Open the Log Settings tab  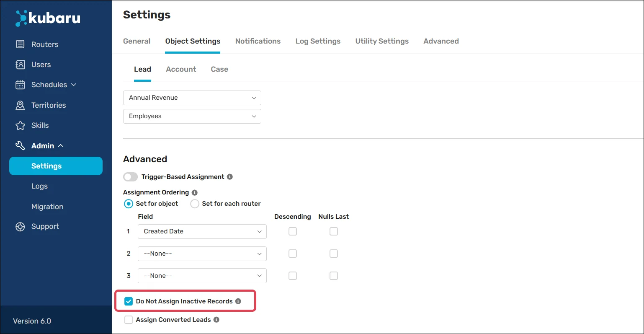point(318,41)
